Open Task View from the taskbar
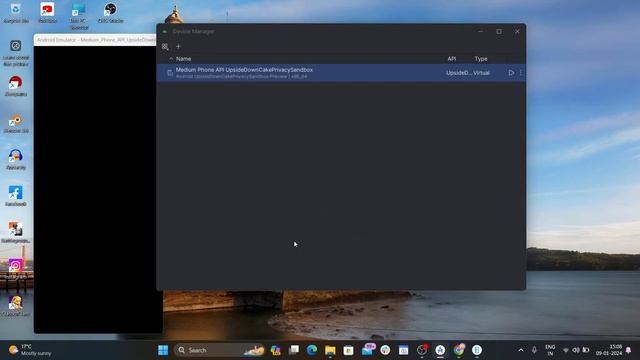Image resolution: width=640 pixels, height=360 pixels. tap(294, 350)
